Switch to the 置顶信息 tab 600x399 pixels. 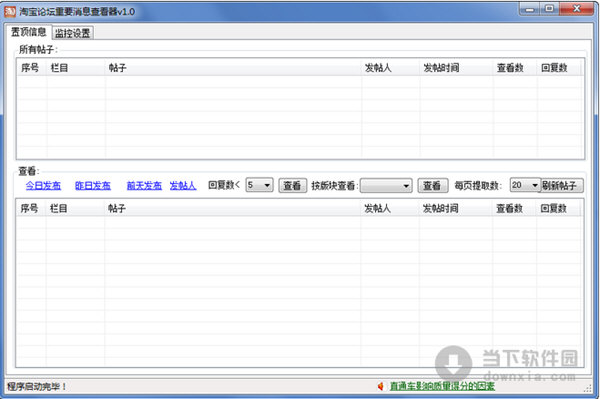(x=29, y=32)
